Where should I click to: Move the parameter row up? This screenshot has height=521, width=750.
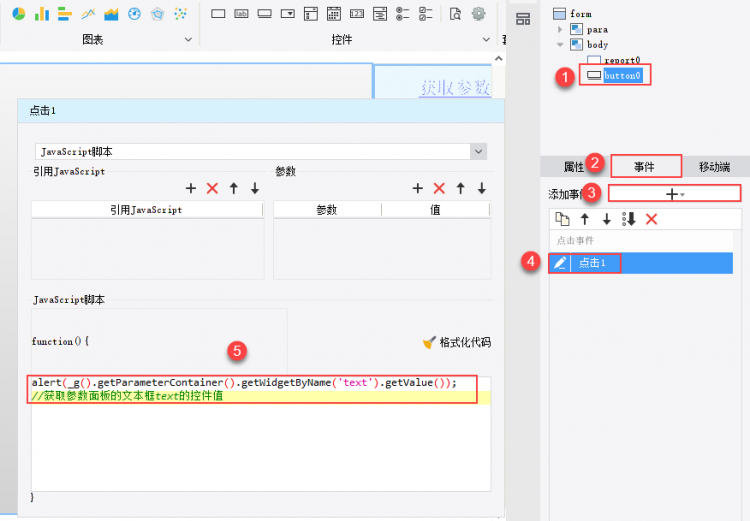point(461,188)
